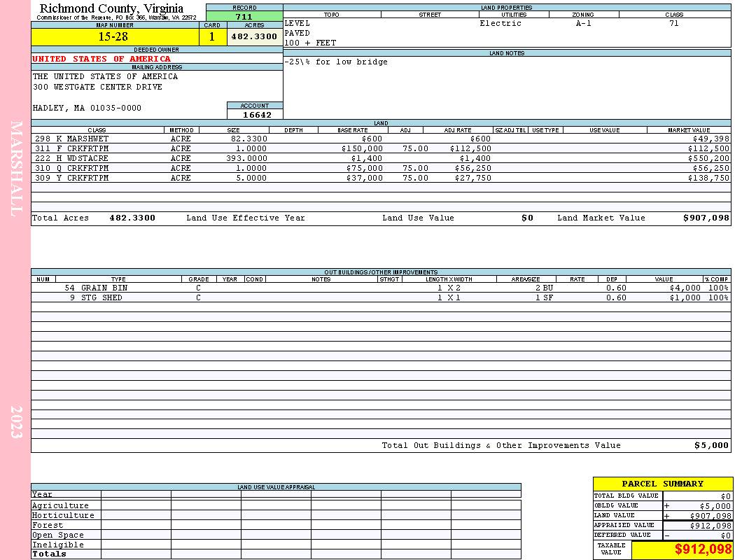The width and height of the screenshot is (735, 560).
Task: Click the 2023 year sidebar label
Action: coord(16,422)
